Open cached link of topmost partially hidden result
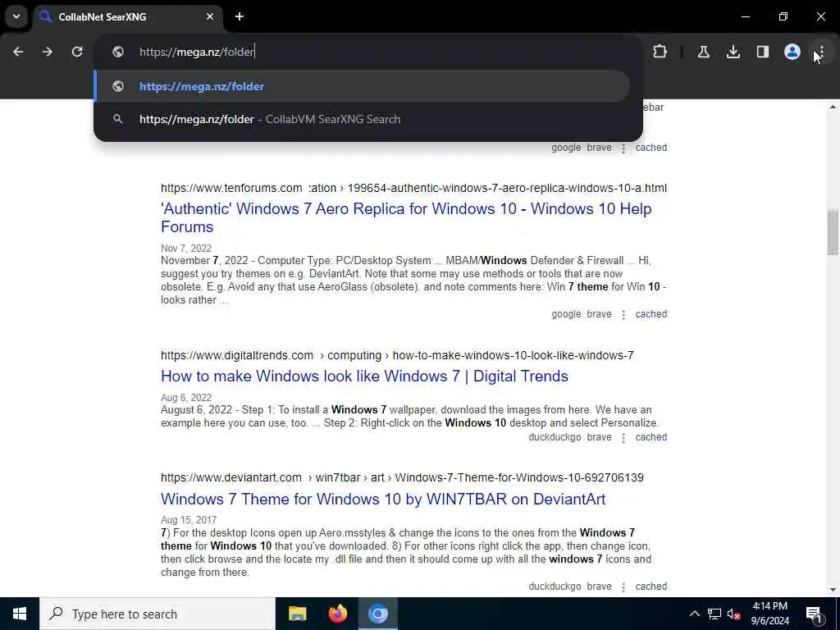840x630 pixels. tap(651, 148)
